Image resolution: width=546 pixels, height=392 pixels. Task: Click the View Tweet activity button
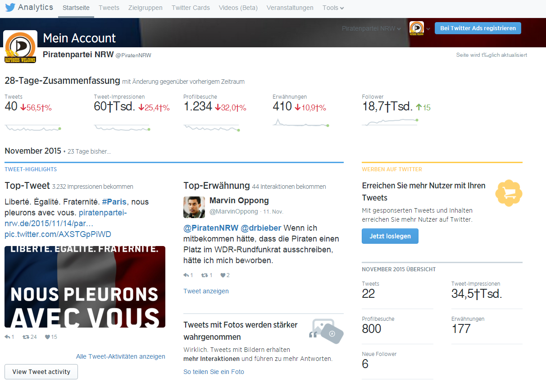click(x=41, y=372)
